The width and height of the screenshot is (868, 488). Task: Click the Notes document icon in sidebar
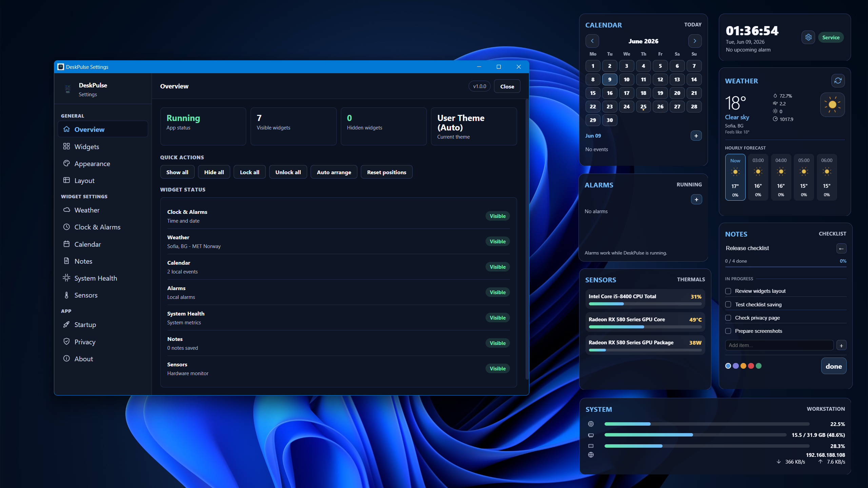[x=66, y=261]
